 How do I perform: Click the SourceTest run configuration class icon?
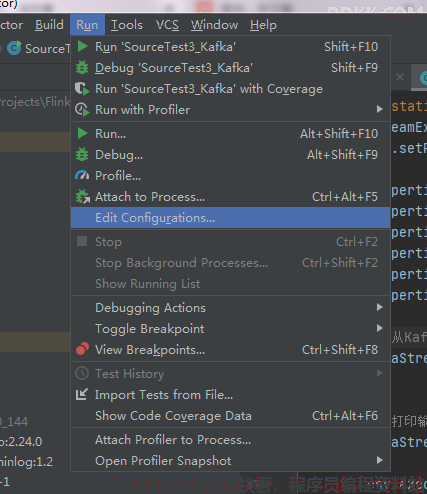[14, 48]
